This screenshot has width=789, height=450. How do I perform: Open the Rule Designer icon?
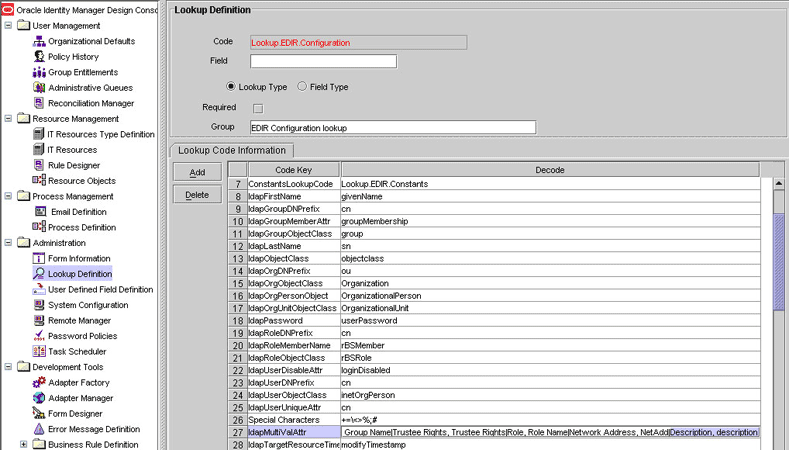[39, 165]
